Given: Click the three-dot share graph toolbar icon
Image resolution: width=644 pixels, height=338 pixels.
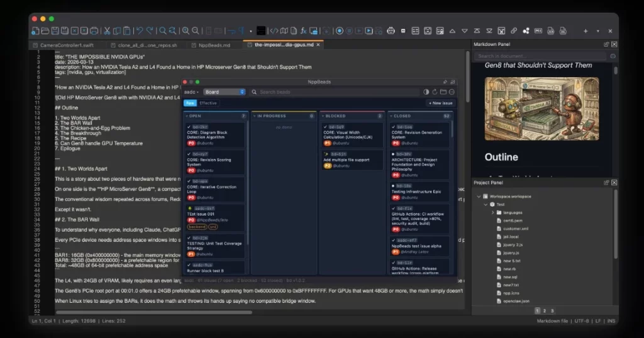Looking at the screenshot, I should 526,31.
